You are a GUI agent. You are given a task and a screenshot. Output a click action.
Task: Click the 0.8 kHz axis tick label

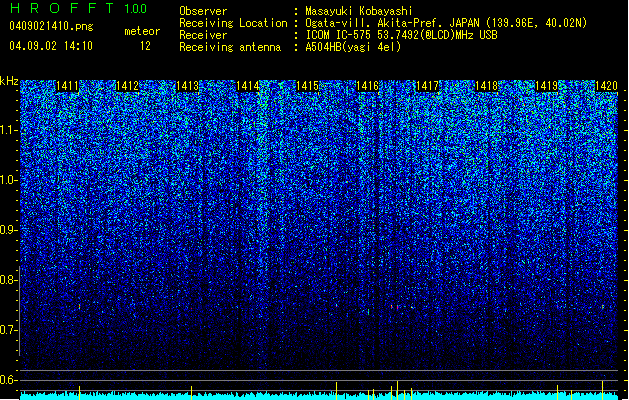(8, 280)
